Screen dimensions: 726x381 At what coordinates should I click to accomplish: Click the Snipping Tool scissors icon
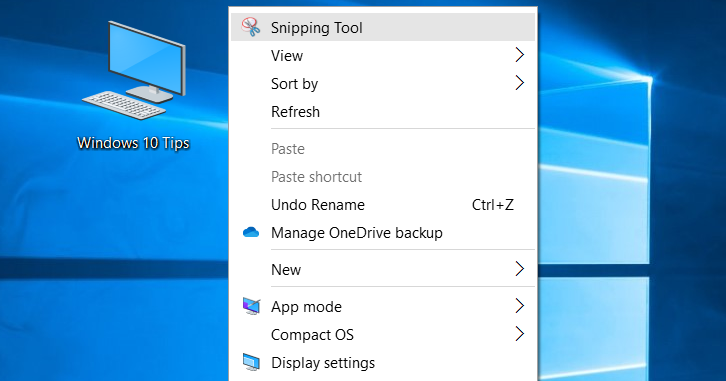tap(251, 27)
